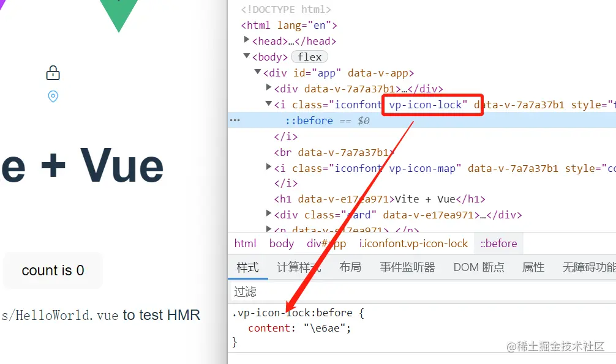Click the flex badge next to body

310,57
